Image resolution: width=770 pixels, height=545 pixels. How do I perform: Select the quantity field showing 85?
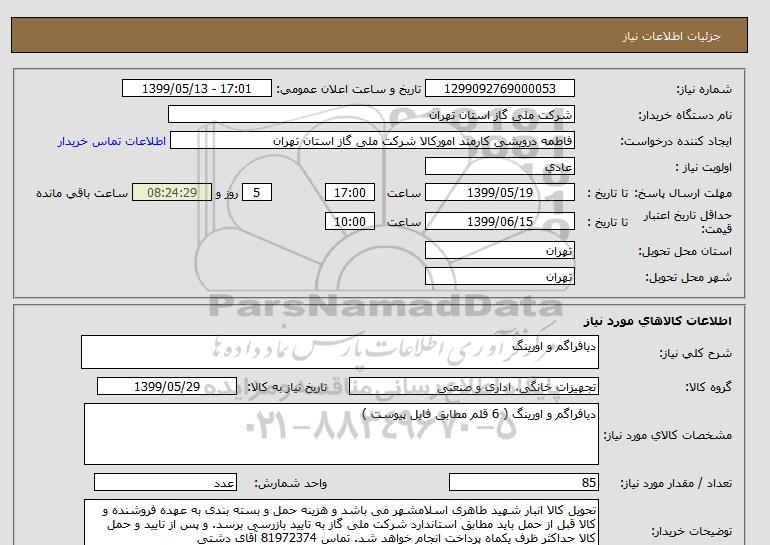524,483
